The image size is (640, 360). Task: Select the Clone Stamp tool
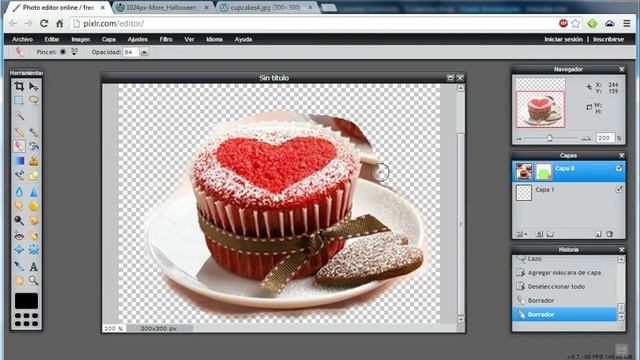(x=33, y=161)
